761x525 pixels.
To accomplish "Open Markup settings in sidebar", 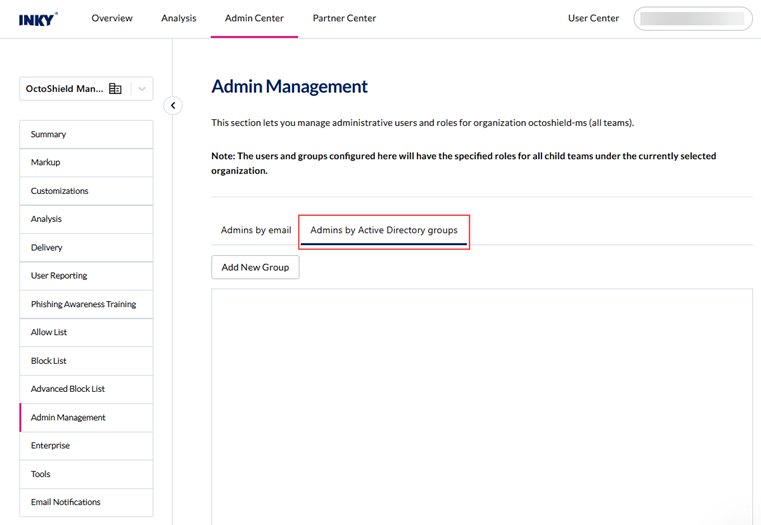I will click(86, 162).
